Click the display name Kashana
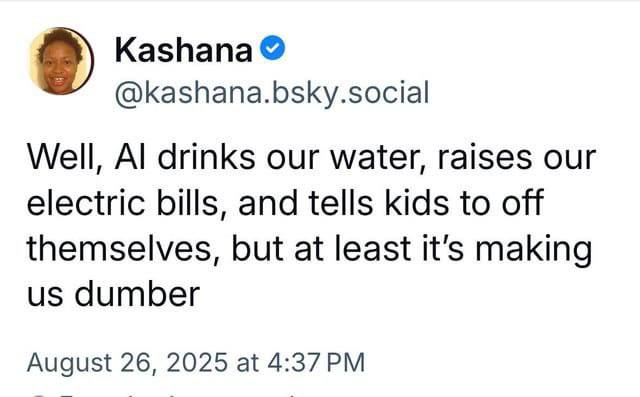This screenshot has height=397, width=640. (184, 50)
